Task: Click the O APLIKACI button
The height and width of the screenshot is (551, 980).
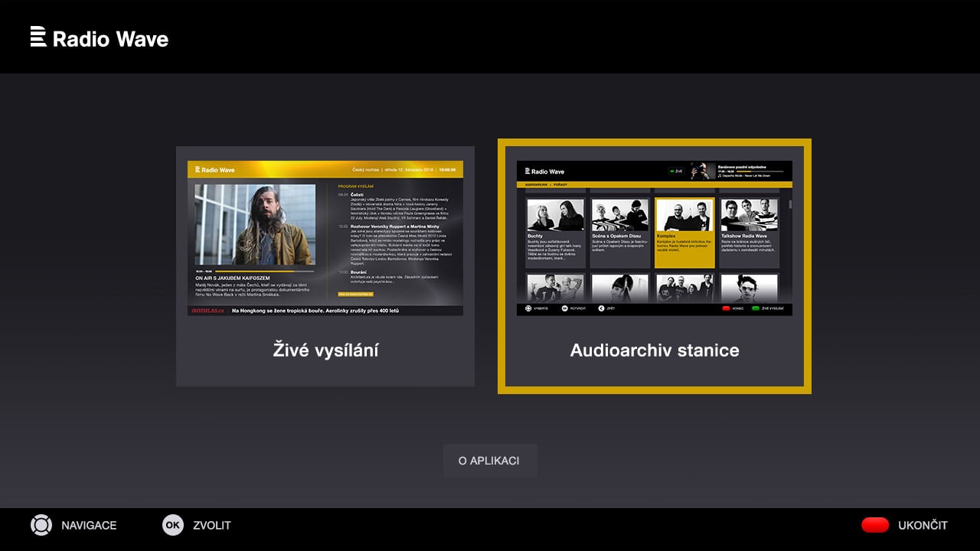Action: click(x=490, y=460)
